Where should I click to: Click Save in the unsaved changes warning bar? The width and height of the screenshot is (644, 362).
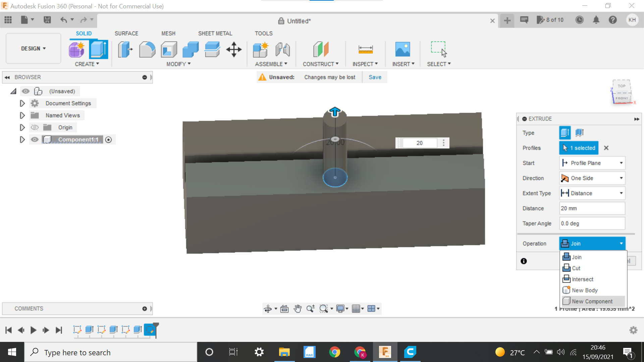tap(375, 77)
